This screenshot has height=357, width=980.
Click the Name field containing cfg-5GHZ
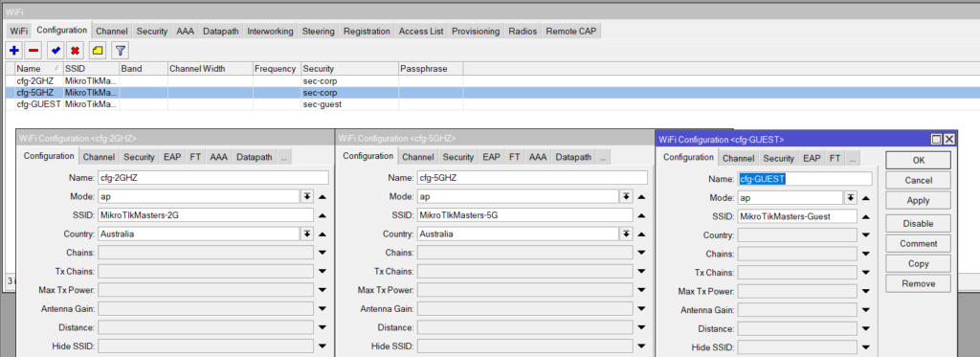pyautogui.click(x=532, y=178)
